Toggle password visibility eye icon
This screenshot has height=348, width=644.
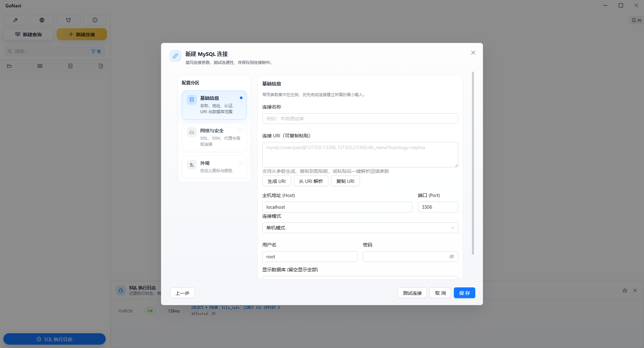[x=451, y=257]
